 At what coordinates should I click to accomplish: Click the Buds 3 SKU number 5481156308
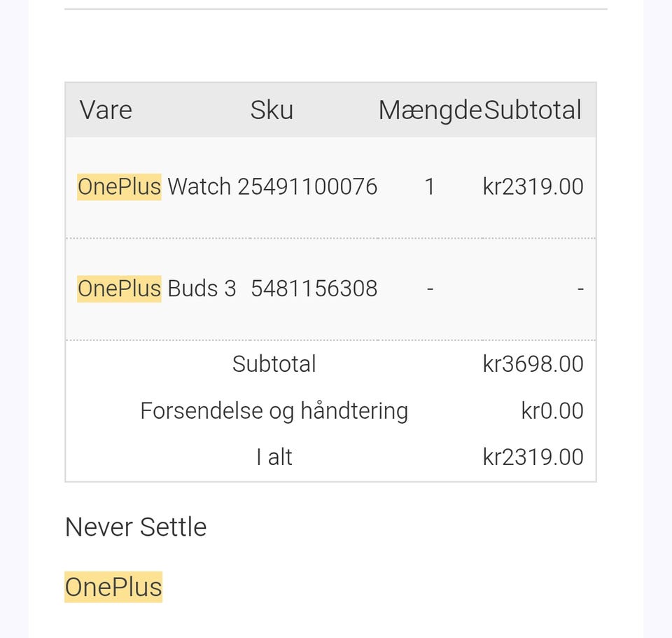[x=314, y=289]
